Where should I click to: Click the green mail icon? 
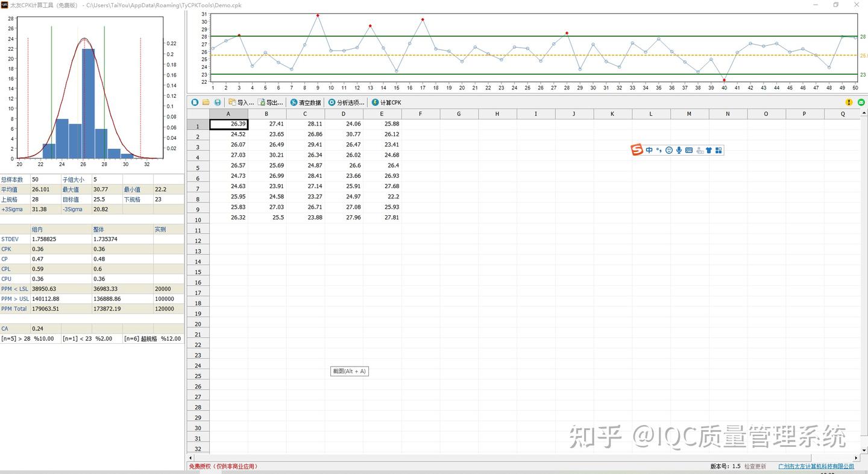click(x=861, y=103)
